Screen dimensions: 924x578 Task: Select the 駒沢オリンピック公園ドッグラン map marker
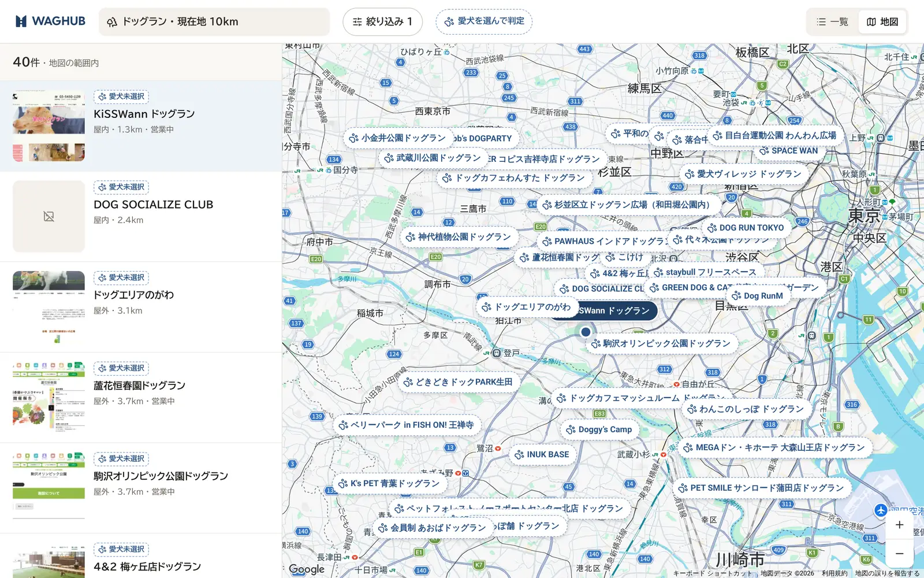[661, 343]
